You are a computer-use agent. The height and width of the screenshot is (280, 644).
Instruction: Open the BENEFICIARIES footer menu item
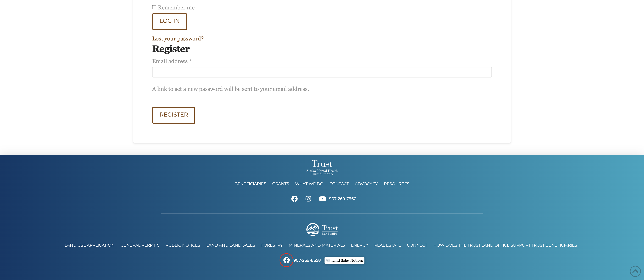pos(250,184)
